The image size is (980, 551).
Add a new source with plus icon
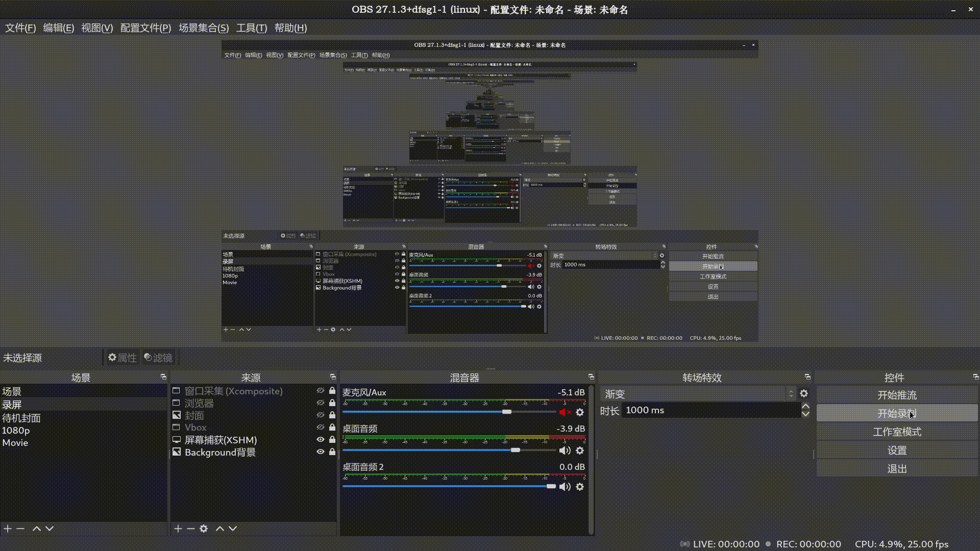click(178, 529)
